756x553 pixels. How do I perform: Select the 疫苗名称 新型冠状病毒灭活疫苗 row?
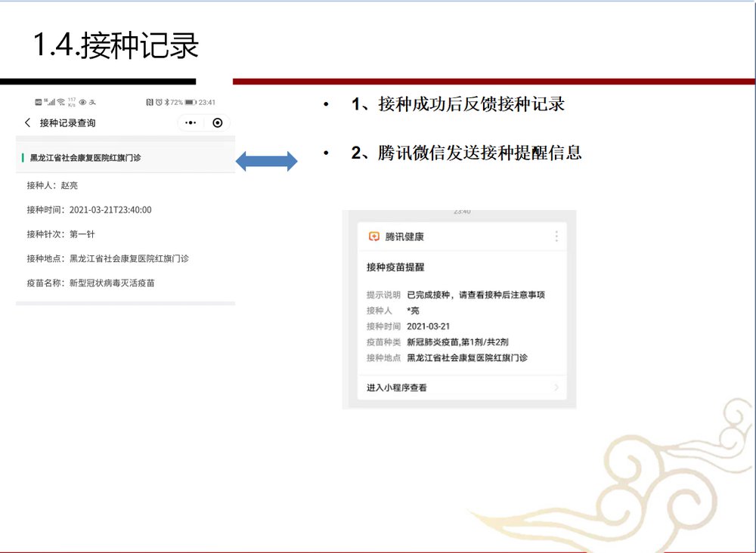click(91, 283)
